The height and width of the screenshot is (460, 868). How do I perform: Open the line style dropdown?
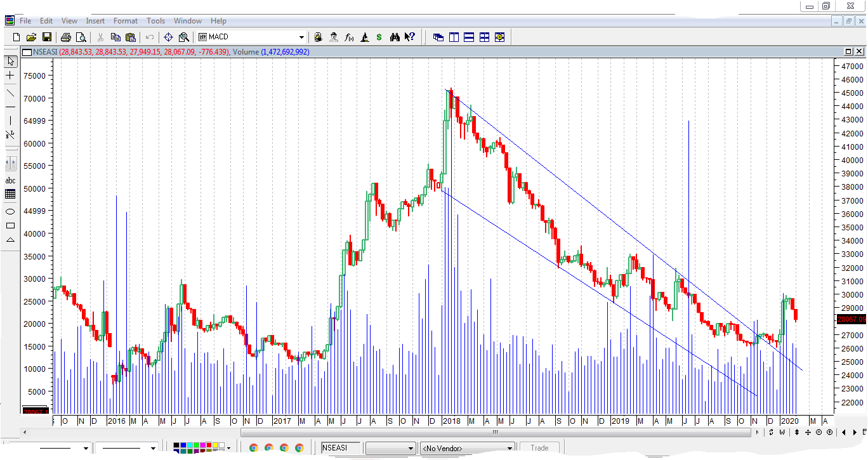click(86, 449)
